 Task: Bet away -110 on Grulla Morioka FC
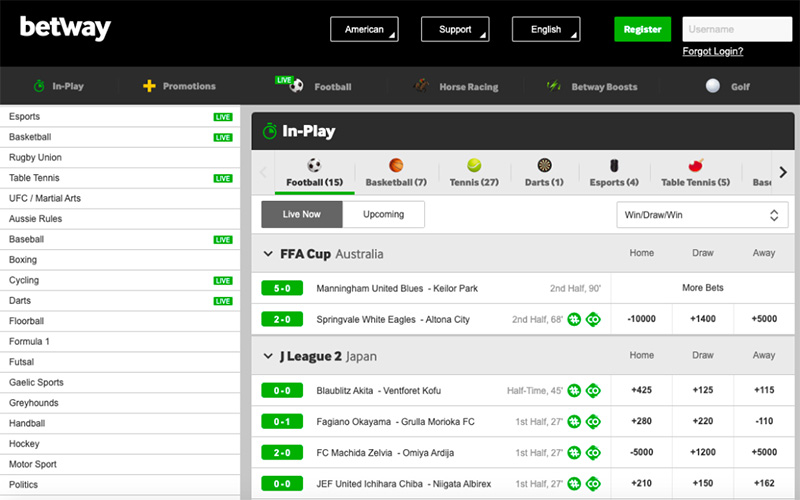pos(764,421)
